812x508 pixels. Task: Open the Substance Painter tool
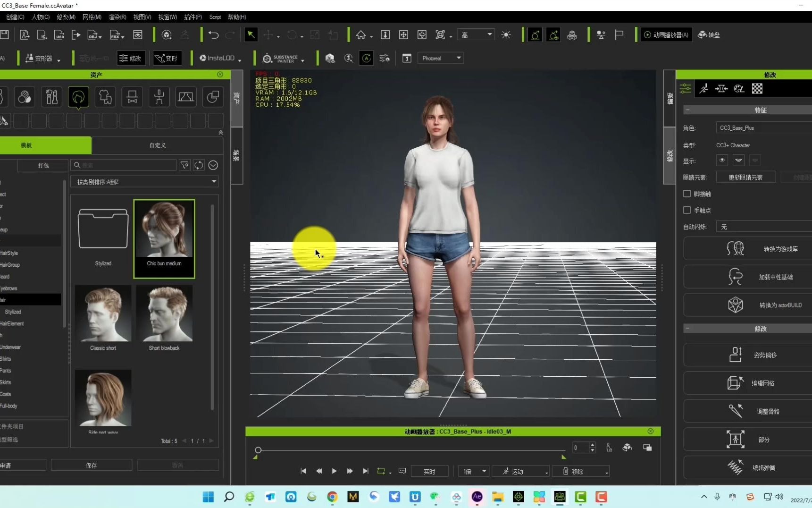click(x=283, y=59)
